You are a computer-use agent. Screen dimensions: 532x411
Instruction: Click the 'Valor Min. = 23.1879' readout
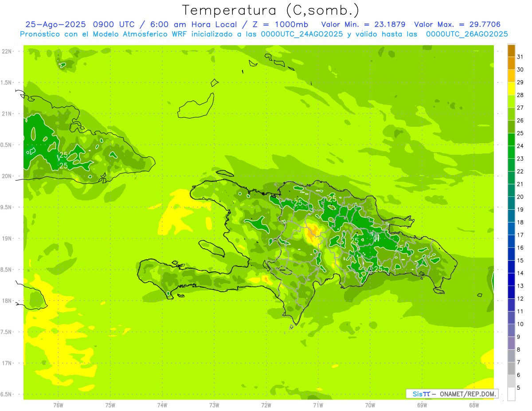tap(363, 24)
